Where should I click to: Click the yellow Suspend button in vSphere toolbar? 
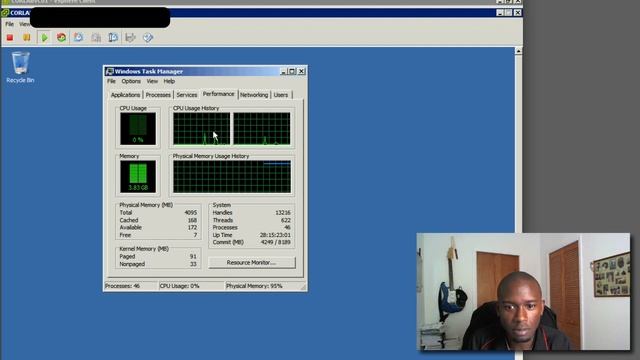point(27,38)
